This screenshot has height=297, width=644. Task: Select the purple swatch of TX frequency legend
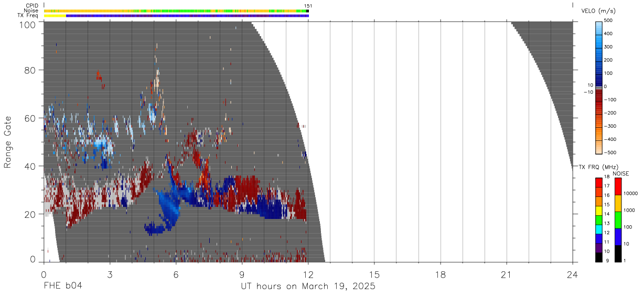pyautogui.click(x=599, y=248)
